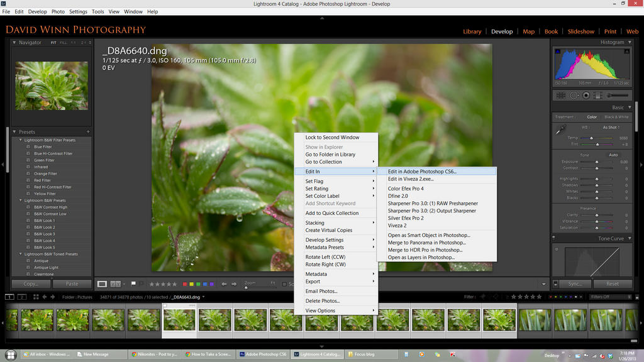Screen dimensions: 644x362
Task: Click the Loupe view icon in toolbar
Action: click(102, 284)
